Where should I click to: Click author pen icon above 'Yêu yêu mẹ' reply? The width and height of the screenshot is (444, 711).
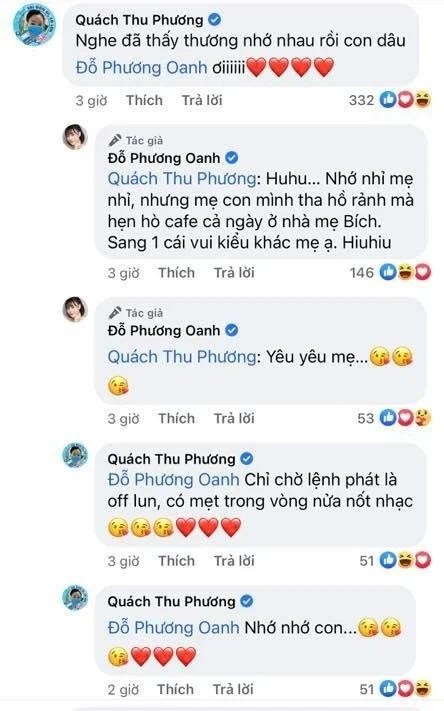point(115,312)
